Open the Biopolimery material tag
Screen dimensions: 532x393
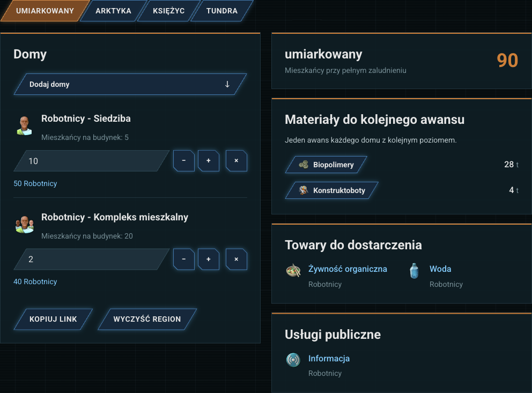point(326,165)
